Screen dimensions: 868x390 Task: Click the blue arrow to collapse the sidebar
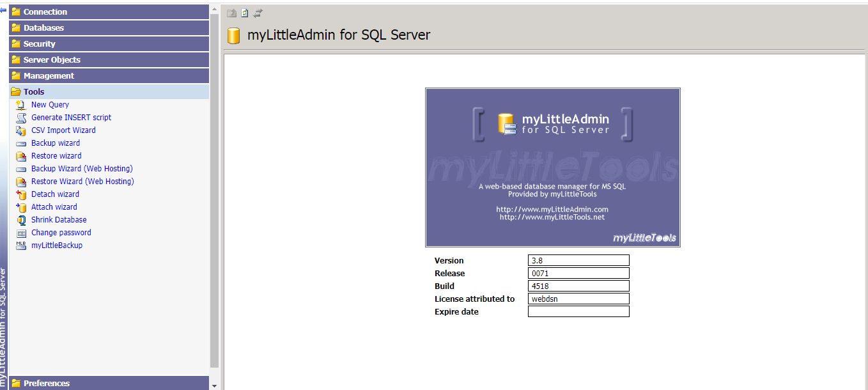pos(3,10)
